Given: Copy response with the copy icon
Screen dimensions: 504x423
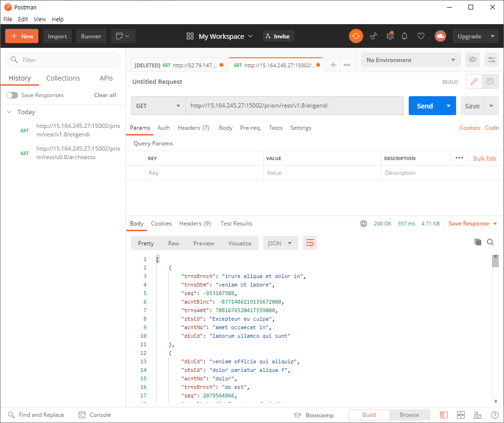Looking at the screenshot, I should pos(477,242).
